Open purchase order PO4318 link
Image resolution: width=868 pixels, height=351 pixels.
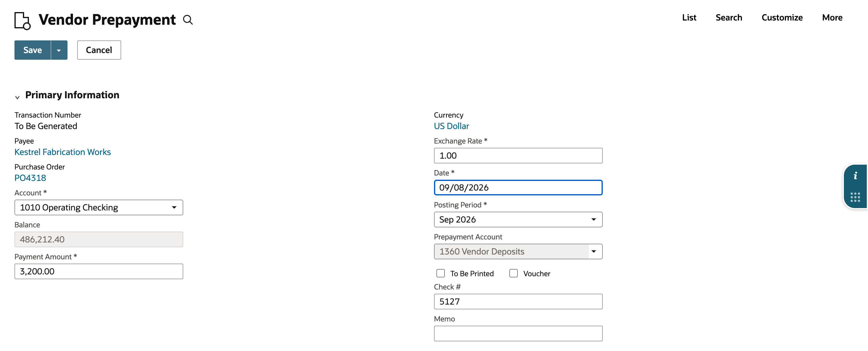pyautogui.click(x=30, y=178)
